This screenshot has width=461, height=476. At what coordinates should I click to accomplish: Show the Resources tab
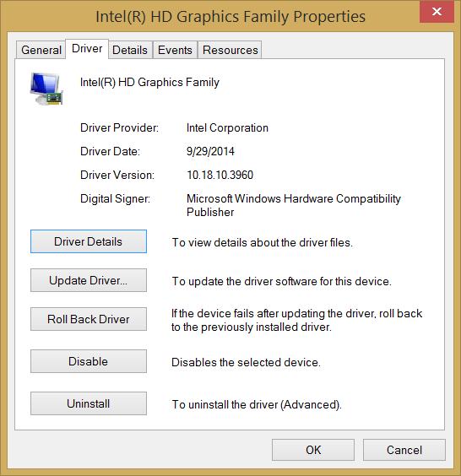pos(230,50)
